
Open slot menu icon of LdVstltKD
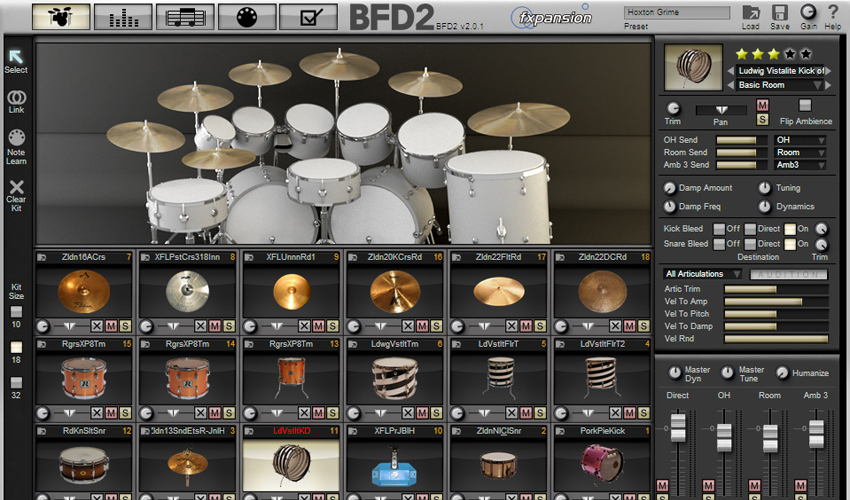249,431
